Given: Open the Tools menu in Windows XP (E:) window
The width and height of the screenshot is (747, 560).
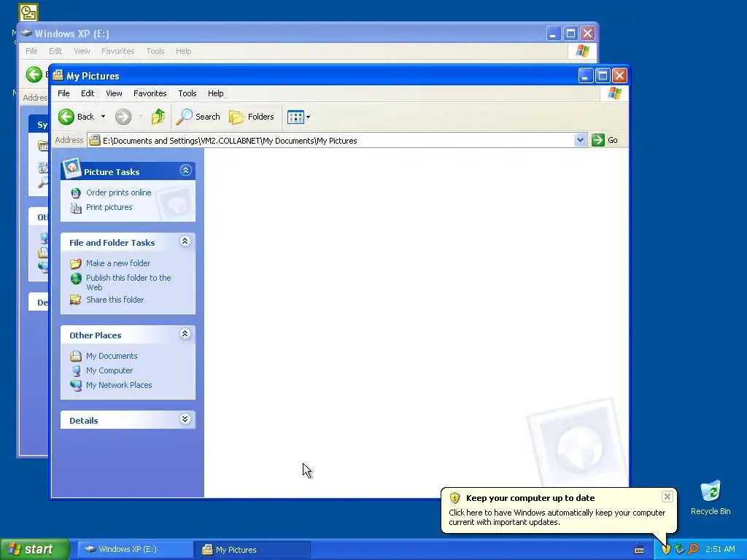Looking at the screenshot, I should point(155,51).
